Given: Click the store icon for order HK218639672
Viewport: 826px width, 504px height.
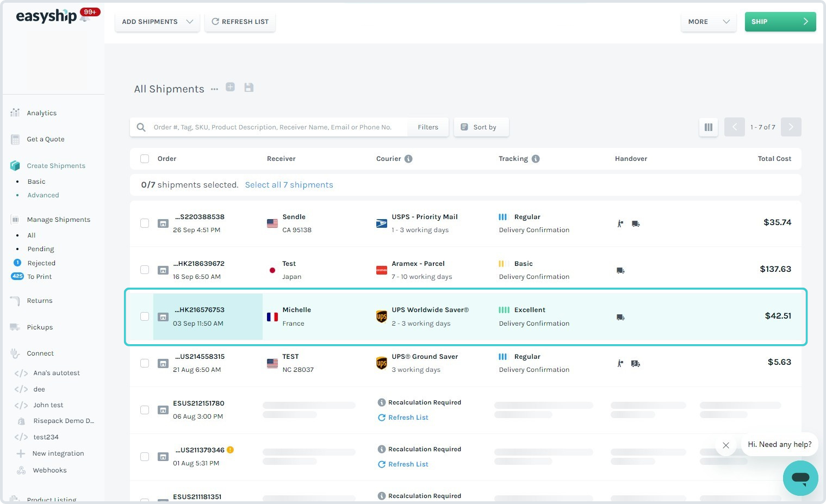Looking at the screenshot, I should (163, 270).
